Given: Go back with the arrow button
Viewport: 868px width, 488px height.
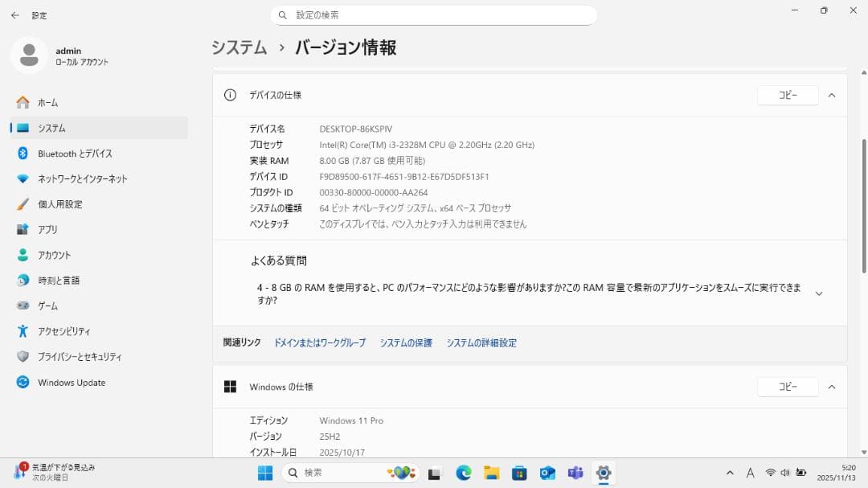Looking at the screenshot, I should point(15,15).
